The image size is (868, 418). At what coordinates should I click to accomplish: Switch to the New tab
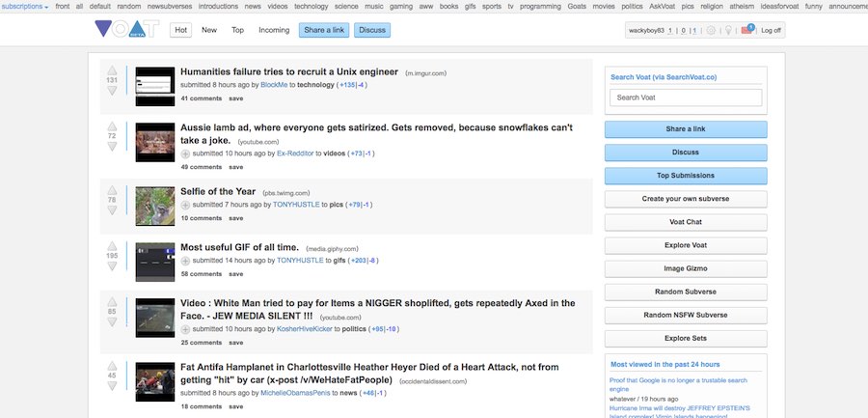[x=209, y=30]
